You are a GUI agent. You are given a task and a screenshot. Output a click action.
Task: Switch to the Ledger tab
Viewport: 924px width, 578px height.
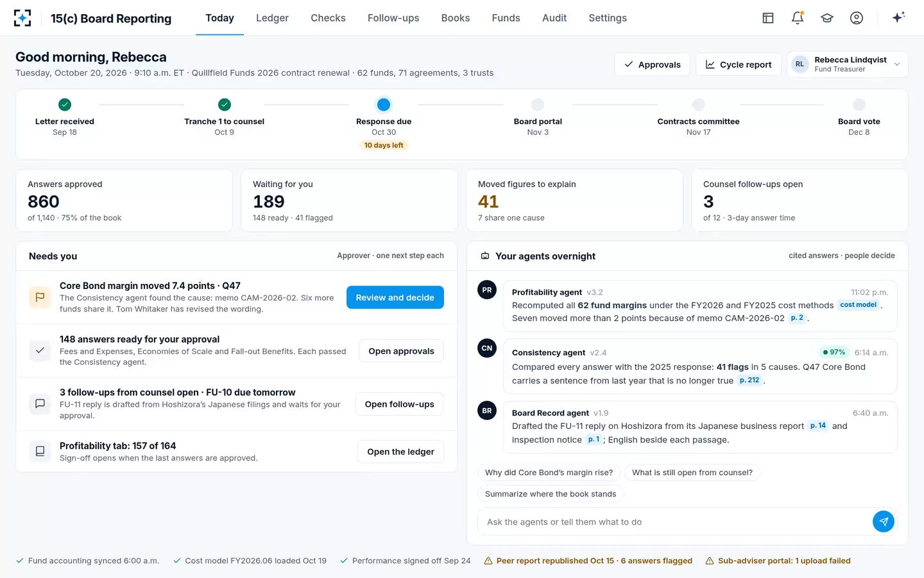(x=272, y=18)
